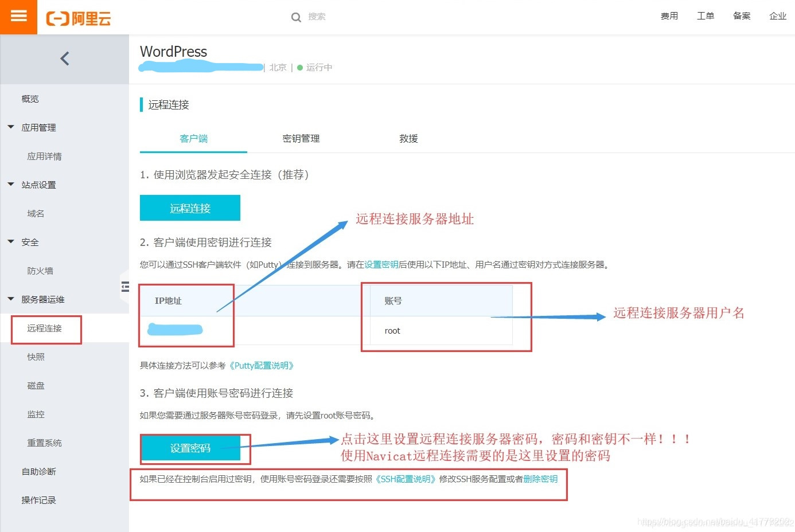This screenshot has height=532, width=795.
Task: Select 概览 in the sidebar
Action: pos(30,99)
